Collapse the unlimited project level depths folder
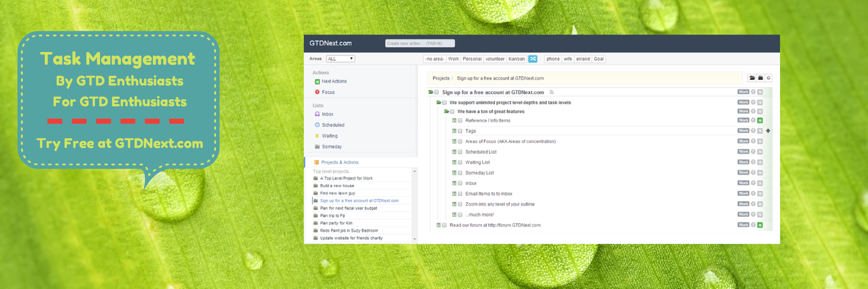This screenshot has height=289, width=868. [439, 102]
